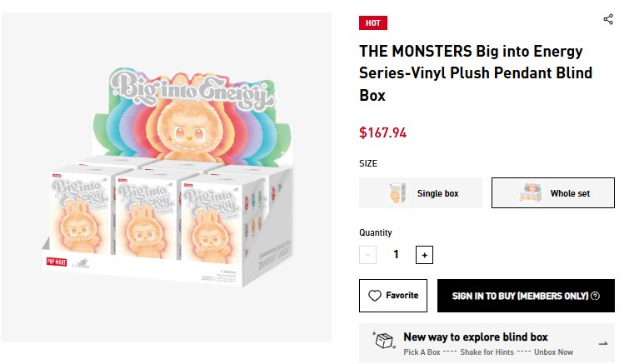Viewport: 634px width, 364px height.
Task: Click the blind box package icon
Action: pos(383,342)
